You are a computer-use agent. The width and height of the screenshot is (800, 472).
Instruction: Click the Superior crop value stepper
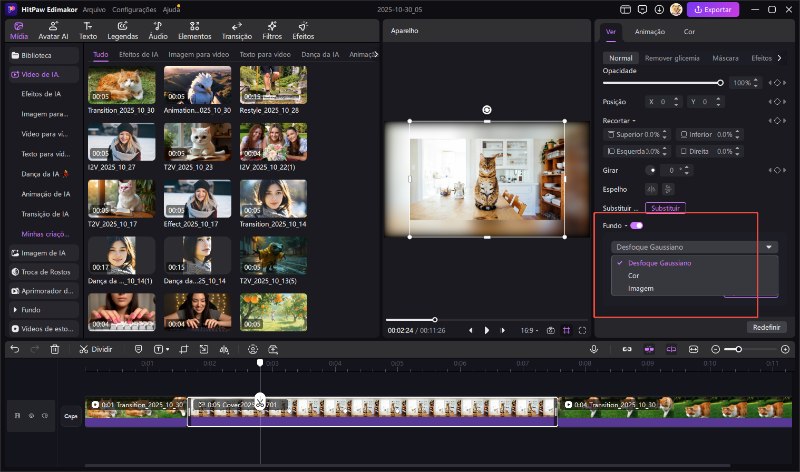(x=664, y=135)
